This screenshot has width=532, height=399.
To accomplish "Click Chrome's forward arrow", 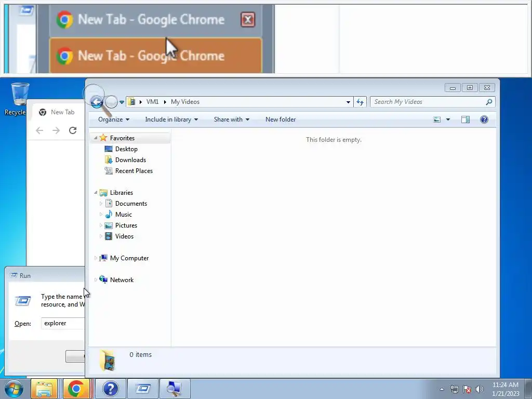I will coord(56,130).
